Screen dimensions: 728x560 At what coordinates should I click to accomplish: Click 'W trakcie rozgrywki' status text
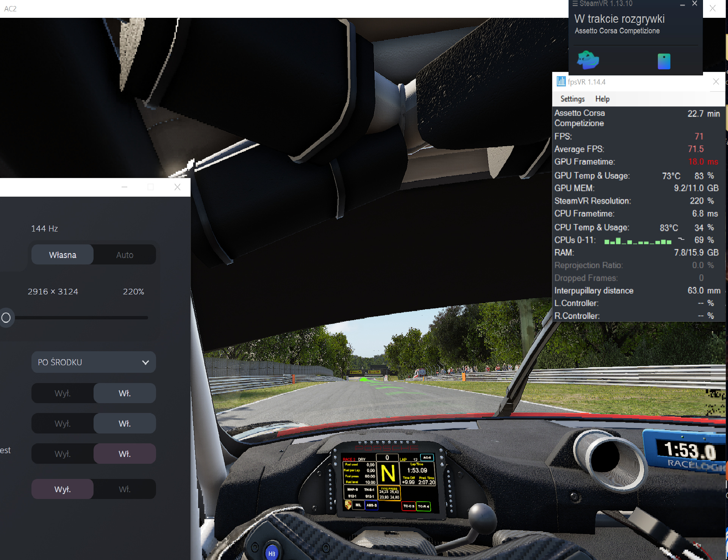tap(619, 19)
